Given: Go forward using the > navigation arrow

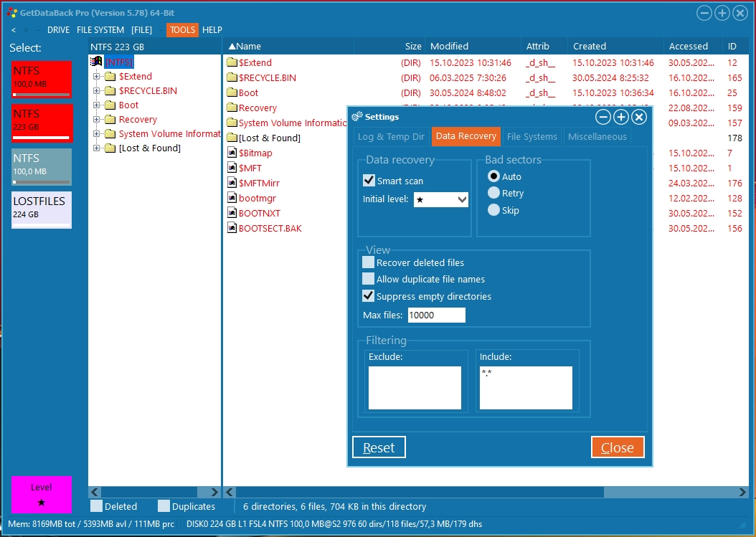Looking at the screenshot, I should click(26, 30).
